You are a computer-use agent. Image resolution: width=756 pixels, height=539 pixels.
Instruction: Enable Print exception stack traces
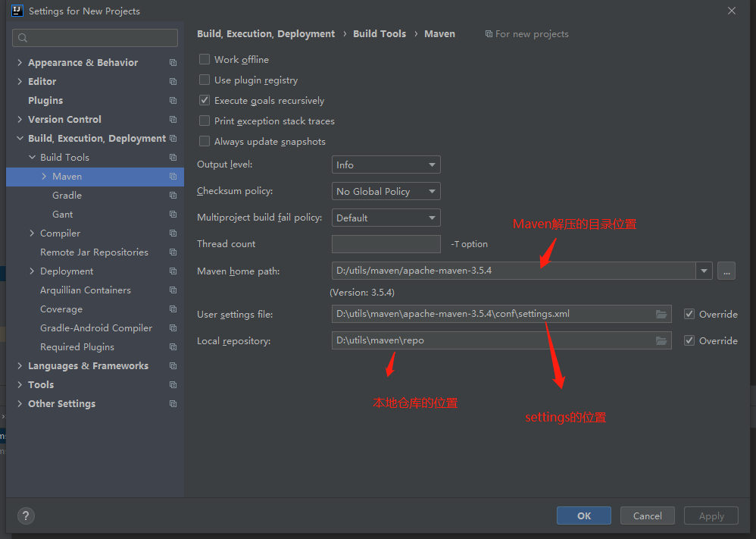(x=205, y=121)
